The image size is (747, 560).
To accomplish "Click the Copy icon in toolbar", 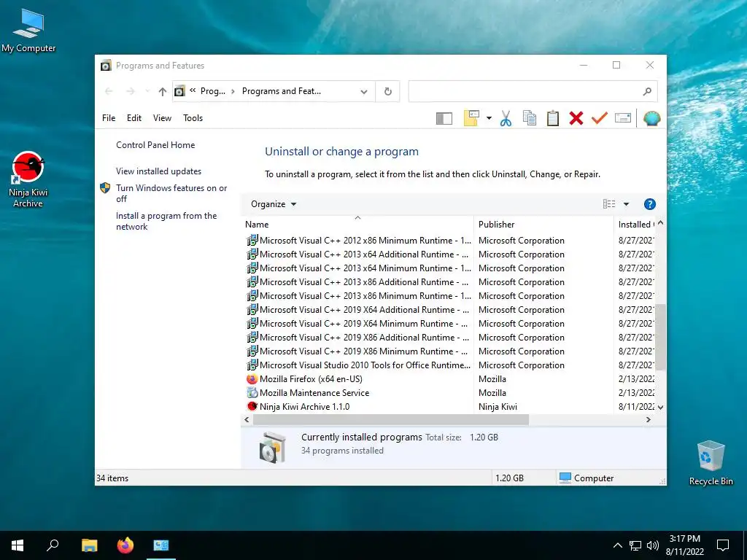I will [x=530, y=118].
